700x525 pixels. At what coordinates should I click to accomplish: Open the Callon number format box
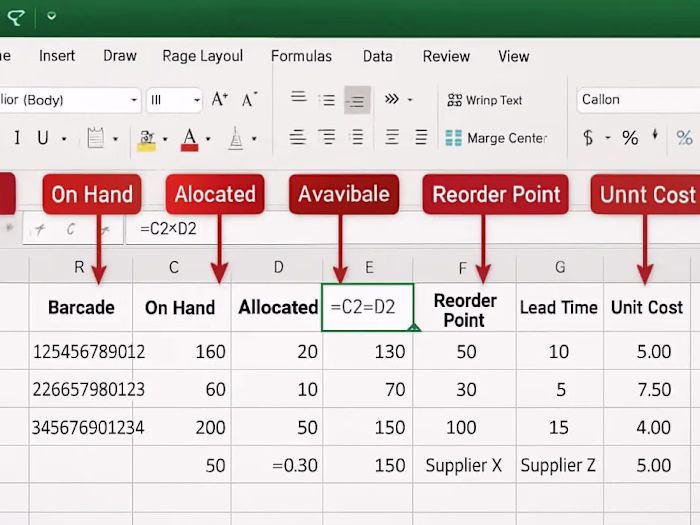coord(638,100)
